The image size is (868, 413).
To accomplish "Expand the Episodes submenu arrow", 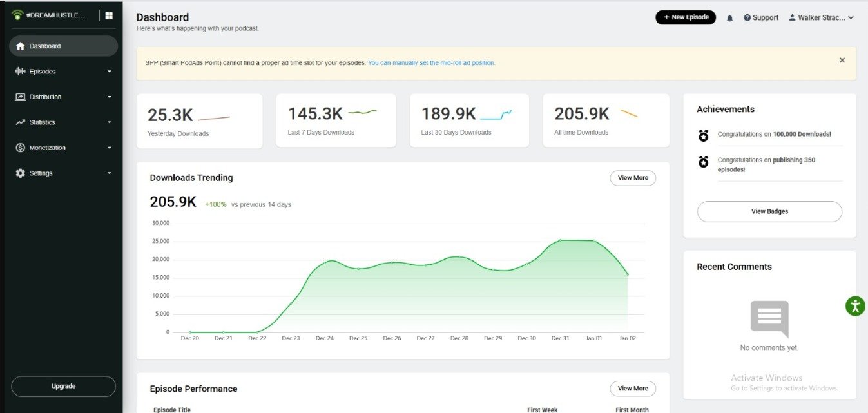I will [110, 72].
